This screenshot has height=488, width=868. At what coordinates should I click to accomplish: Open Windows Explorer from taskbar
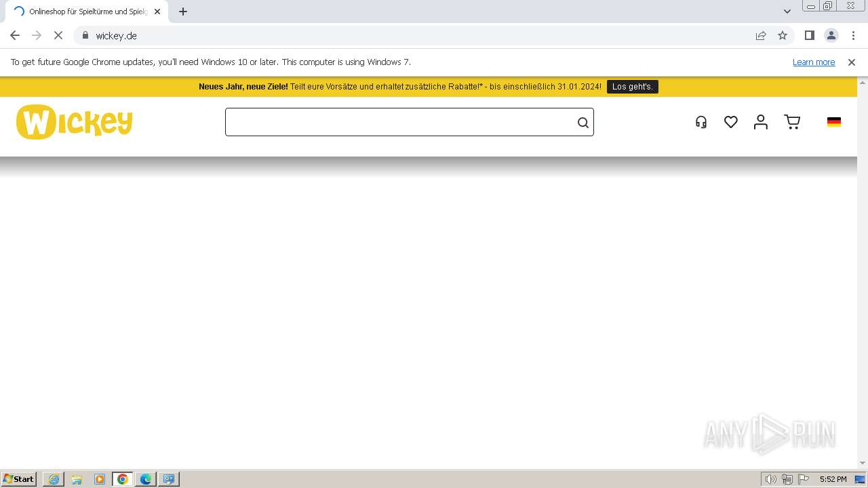(77, 479)
